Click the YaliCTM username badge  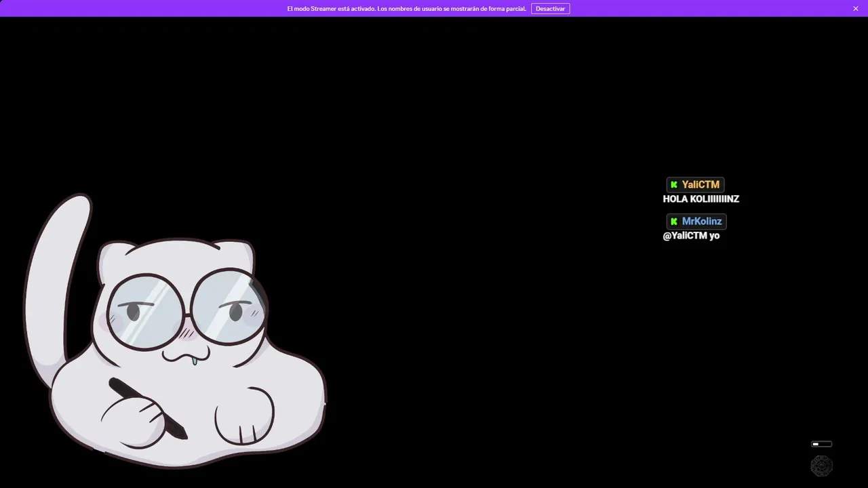coord(695,184)
